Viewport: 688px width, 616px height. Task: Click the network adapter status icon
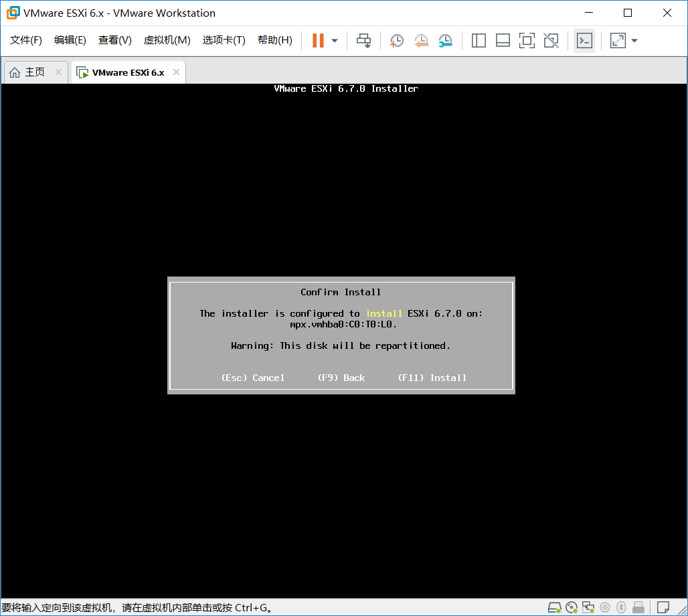pyautogui.click(x=588, y=607)
